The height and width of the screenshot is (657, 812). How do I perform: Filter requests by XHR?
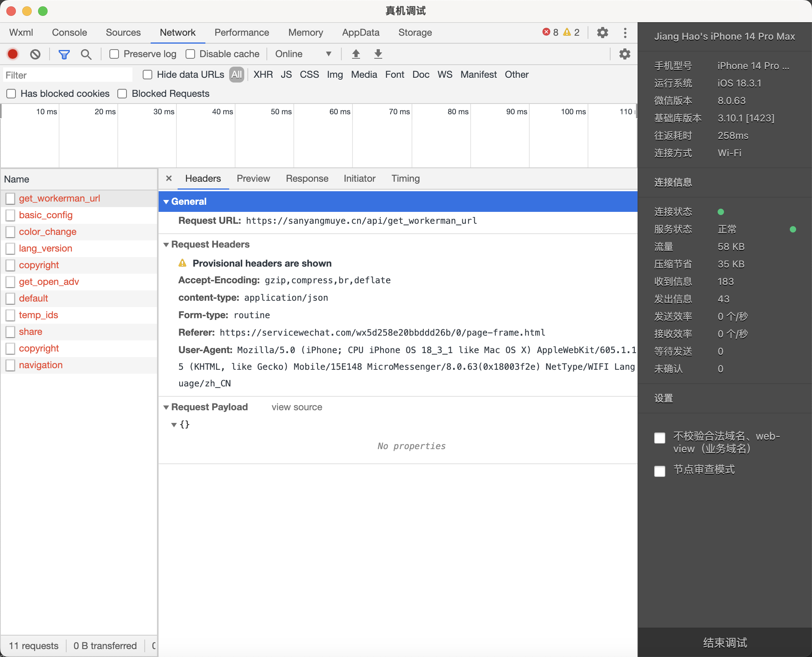(263, 75)
